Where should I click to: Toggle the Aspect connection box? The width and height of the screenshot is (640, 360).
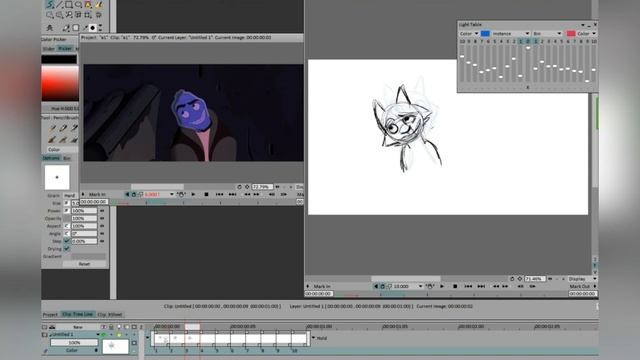pyautogui.click(x=67, y=226)
